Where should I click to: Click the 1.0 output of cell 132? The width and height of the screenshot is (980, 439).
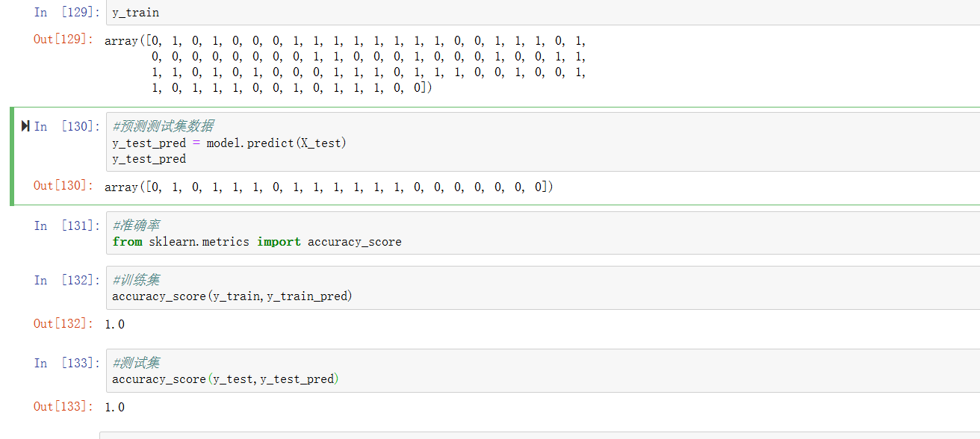point(114,324)
